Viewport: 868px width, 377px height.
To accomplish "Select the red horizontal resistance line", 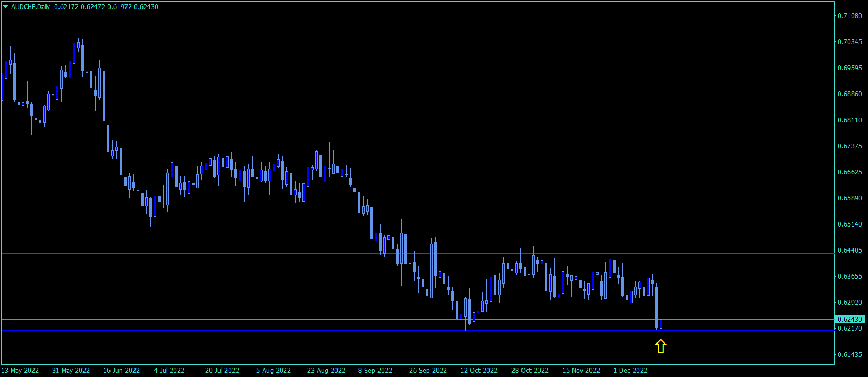I will click(x=418, y=253).
